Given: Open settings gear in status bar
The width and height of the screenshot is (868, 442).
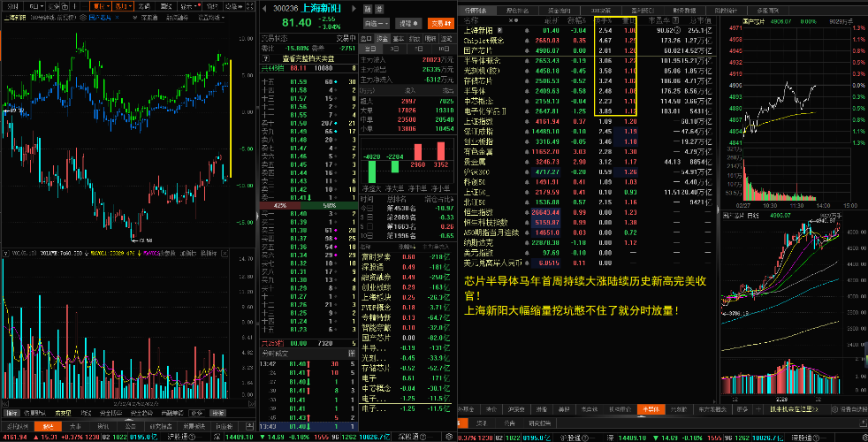Looking at the screenshot, I should click(450, 437).
